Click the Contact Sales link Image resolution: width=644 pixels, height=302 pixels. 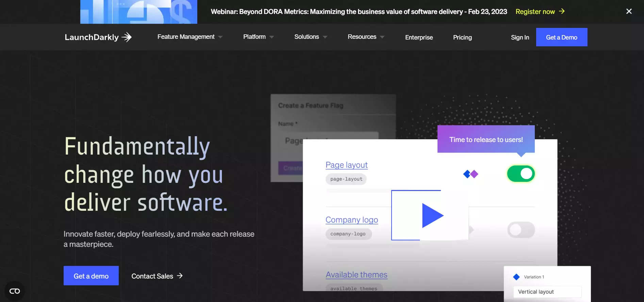152,276
